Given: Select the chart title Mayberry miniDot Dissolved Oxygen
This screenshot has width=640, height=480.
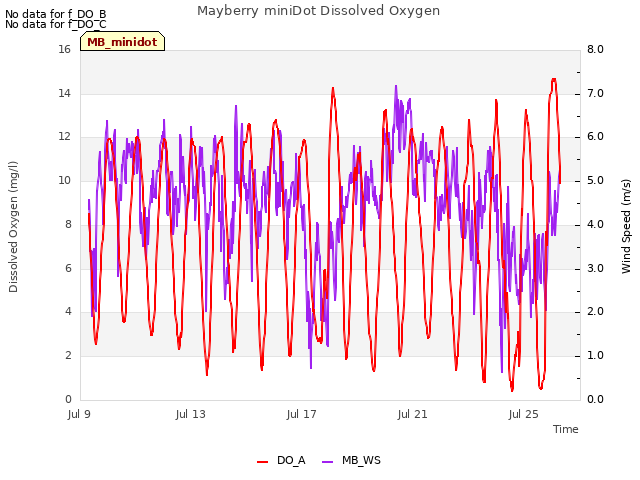Looking at the screenshot, I should 318,11.
